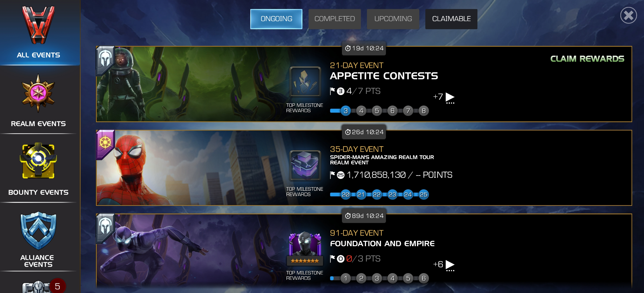
Task: View Spider-Man Realm Tour milestone crystal icon
Action: pyautogui.click(x=305, y=165)
